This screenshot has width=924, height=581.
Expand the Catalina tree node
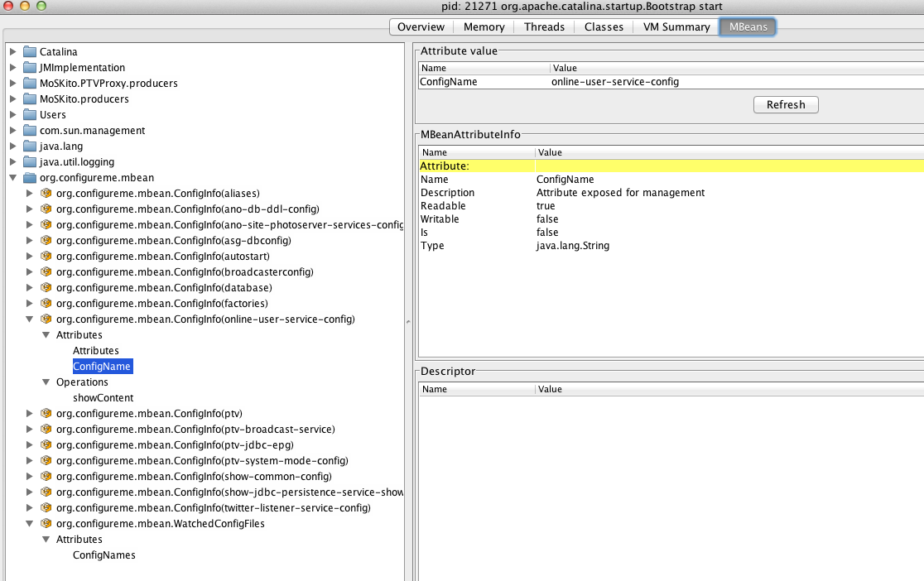[13, 52]
